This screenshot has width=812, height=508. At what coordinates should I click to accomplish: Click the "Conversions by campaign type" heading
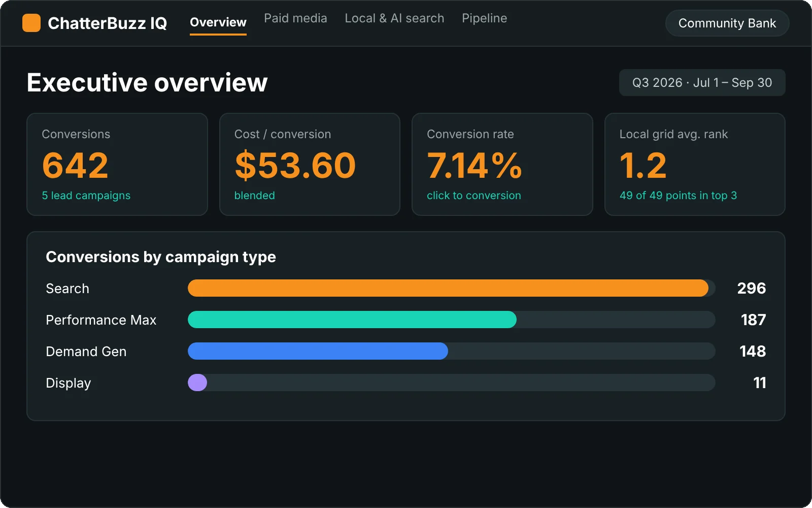tap(161, 257)
